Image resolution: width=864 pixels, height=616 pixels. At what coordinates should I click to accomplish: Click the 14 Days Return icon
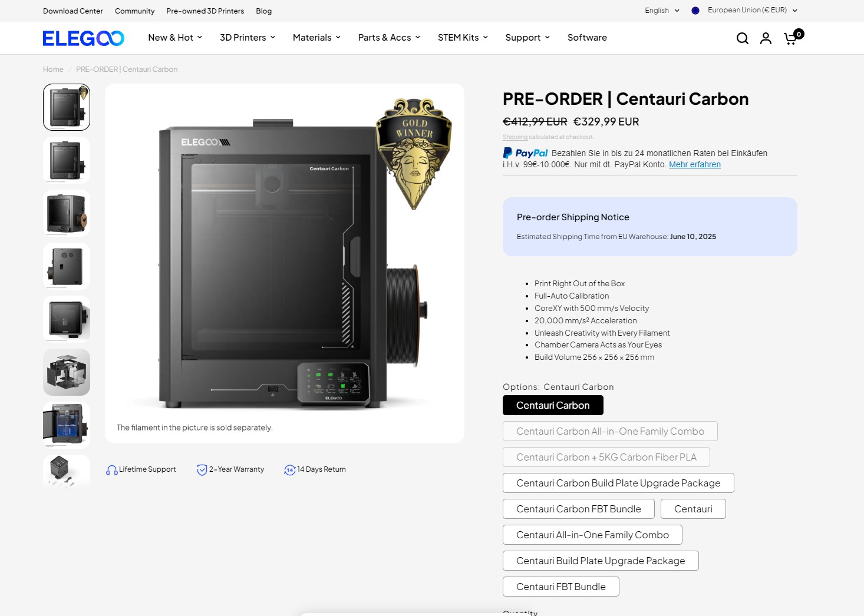pos(290,470)
